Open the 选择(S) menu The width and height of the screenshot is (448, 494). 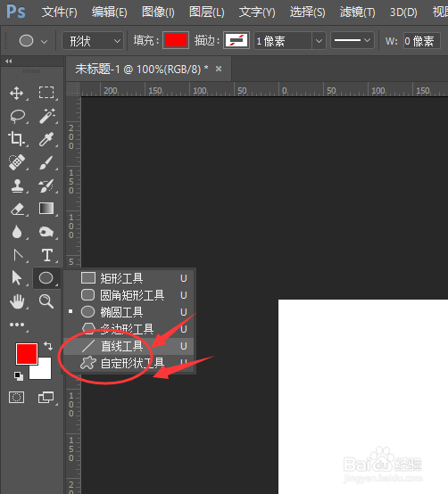[307, 12]
